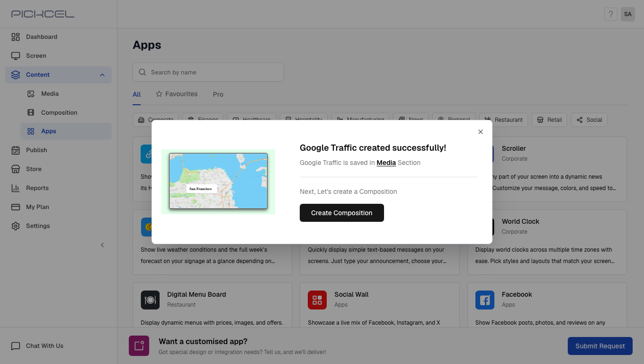Filter apps by Restaurant category
The image size is (644, 364).
click(504, 120)
